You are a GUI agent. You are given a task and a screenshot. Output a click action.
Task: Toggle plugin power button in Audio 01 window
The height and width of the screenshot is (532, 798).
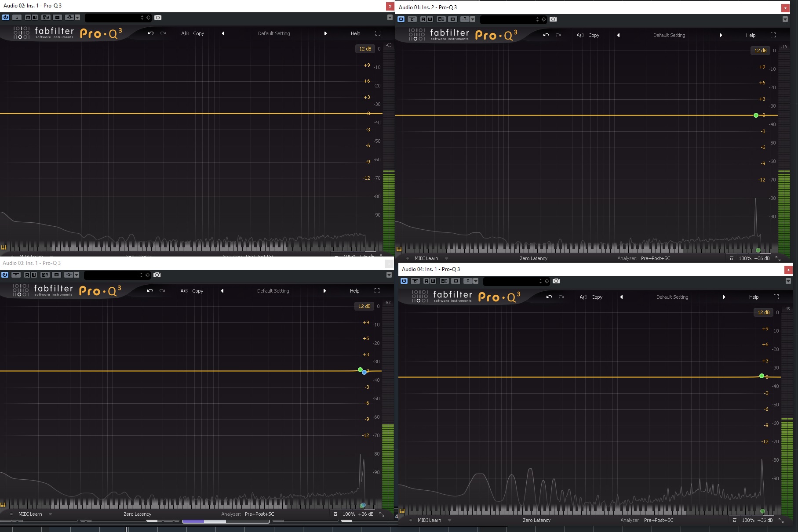(401, 19)
